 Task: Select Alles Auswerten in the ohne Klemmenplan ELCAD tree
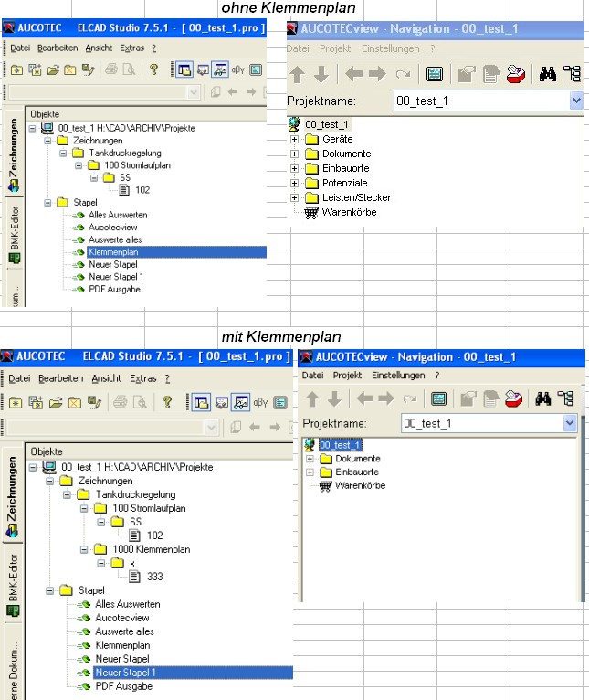(118, 215)
